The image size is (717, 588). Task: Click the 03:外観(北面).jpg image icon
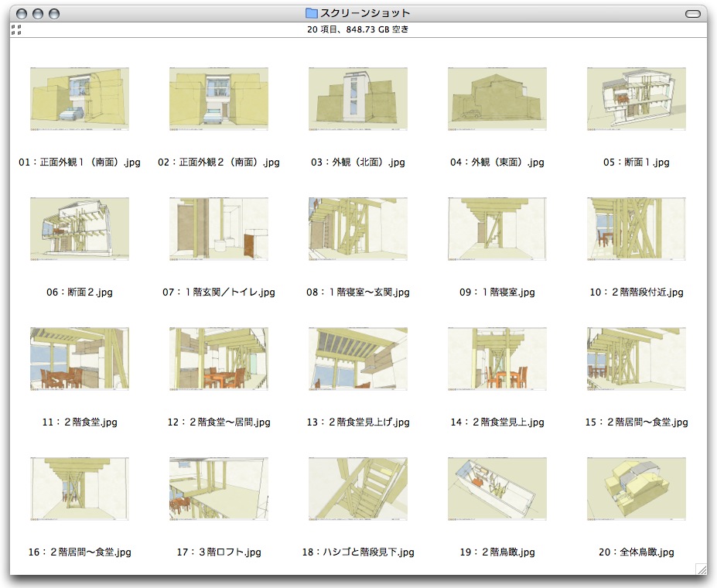coord(358,98)
